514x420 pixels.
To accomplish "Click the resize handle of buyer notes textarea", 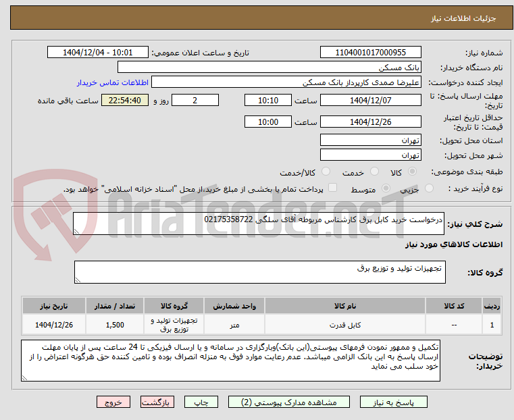I will [x=24, y=377].
